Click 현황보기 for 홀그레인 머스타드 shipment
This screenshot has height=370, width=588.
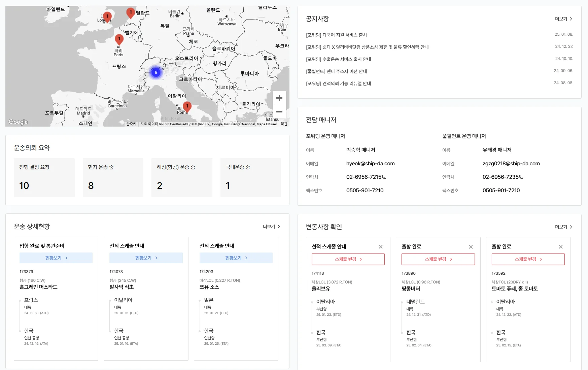point(56,258)
